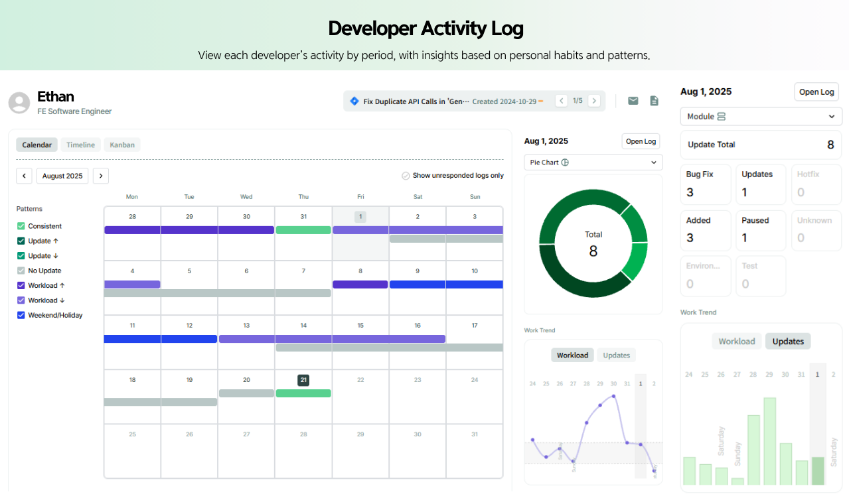Click Ethan's profile avatar
849x504 pixels.
point(19,103)
